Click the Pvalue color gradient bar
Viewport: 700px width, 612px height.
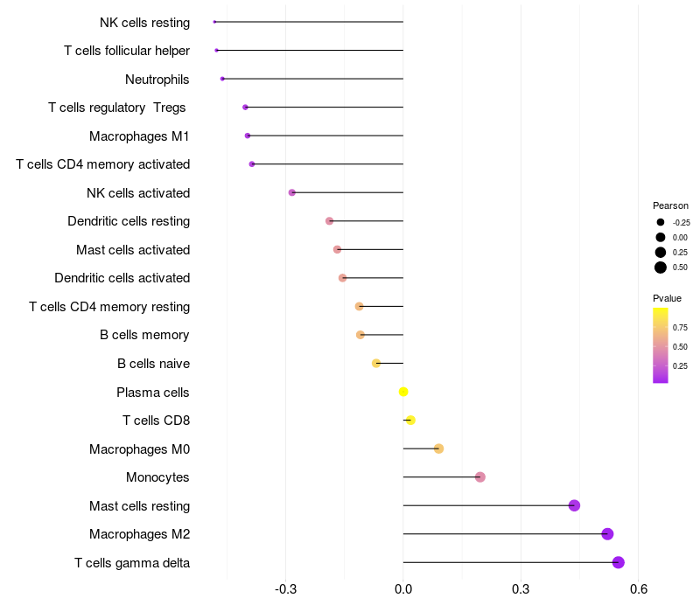pos(661,345)
